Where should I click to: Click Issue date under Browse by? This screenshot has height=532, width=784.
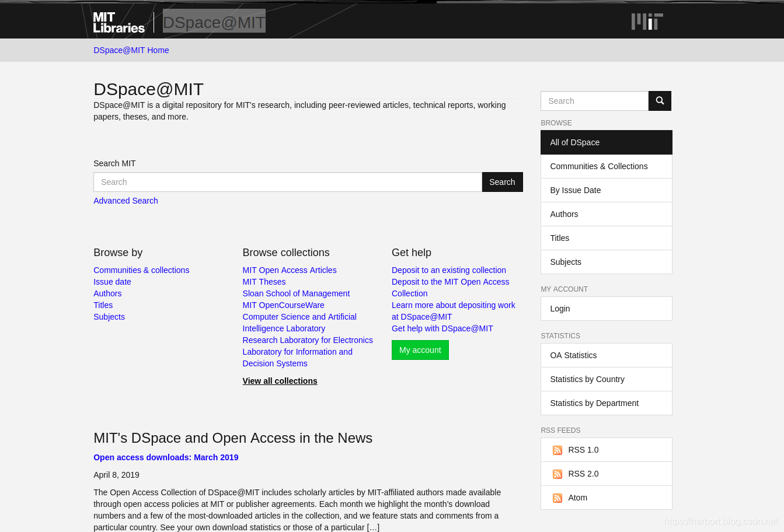click(112, 282)
